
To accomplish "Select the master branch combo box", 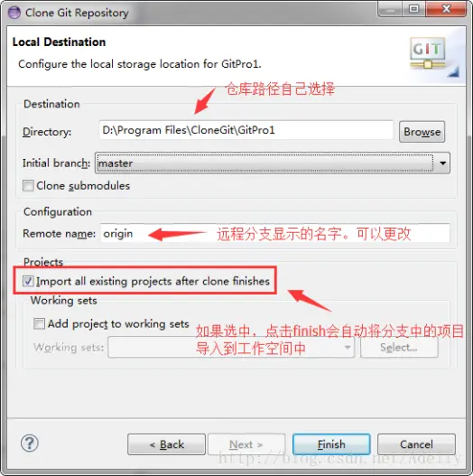I will click(x=272, y=163).
